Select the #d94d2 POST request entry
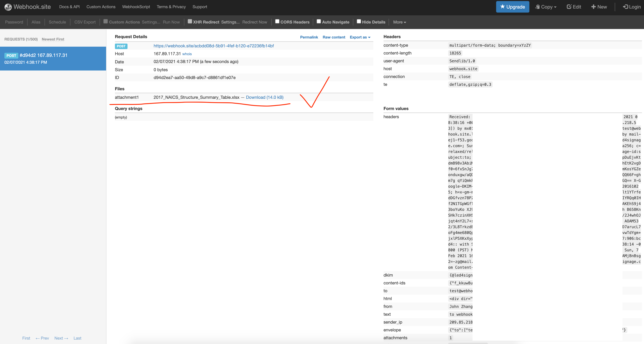The image size is (644, 344). click(x=53, y=58)
